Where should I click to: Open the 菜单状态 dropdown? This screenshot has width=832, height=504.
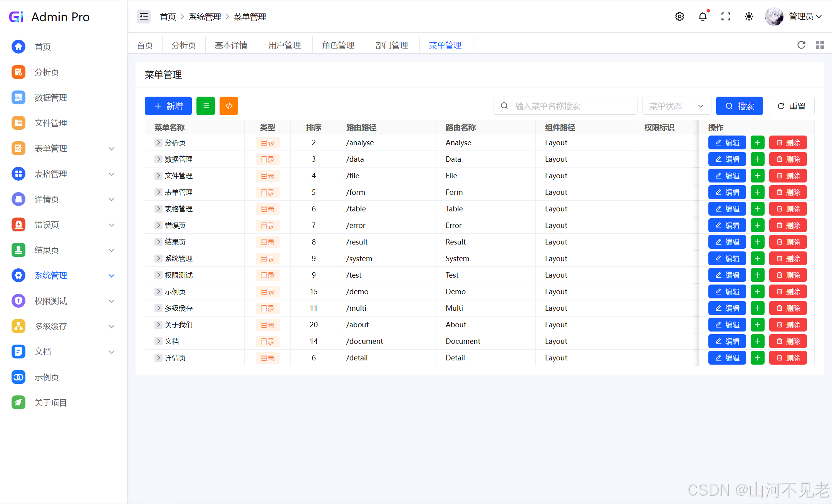tap(676, 106)
